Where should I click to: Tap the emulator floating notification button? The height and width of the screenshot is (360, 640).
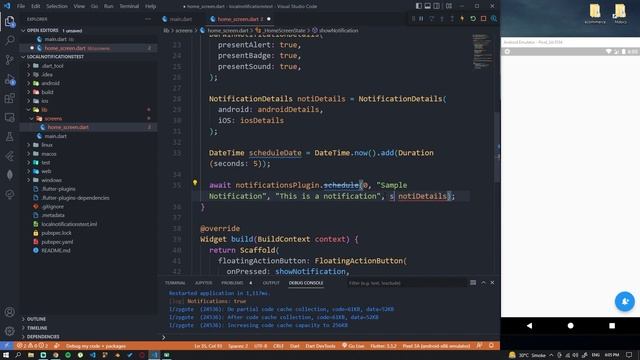pyautogui.click(x=624, y=301)
